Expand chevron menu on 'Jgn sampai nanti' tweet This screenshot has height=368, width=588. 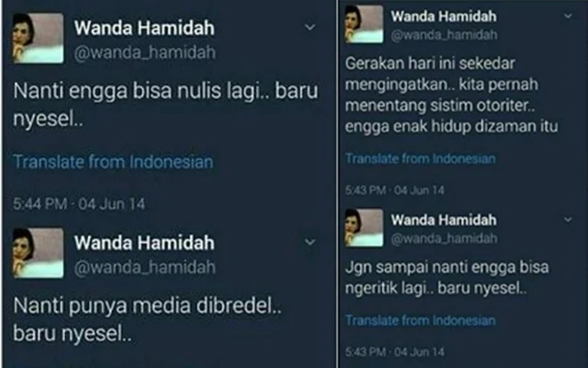point(568,220)
